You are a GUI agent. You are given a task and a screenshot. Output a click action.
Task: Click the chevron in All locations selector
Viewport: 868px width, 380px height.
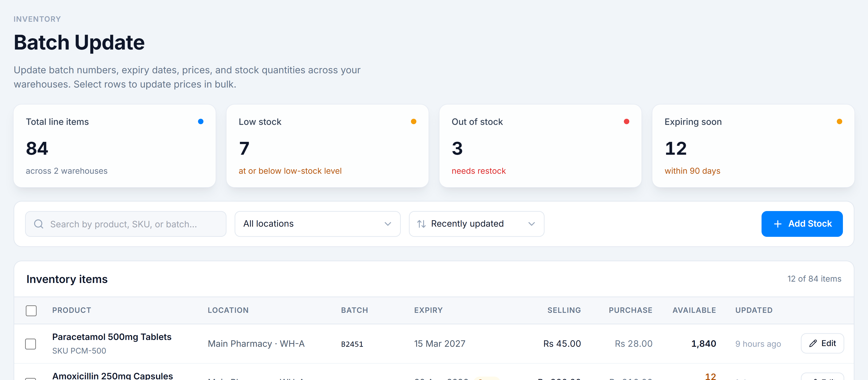[388, 224]
